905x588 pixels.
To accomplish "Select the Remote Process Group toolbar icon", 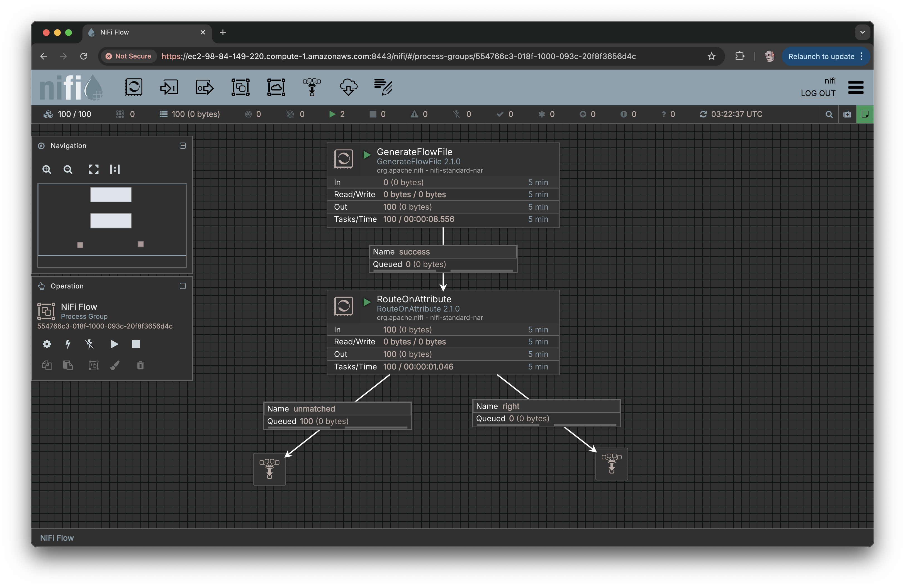I will click(276, 87).
